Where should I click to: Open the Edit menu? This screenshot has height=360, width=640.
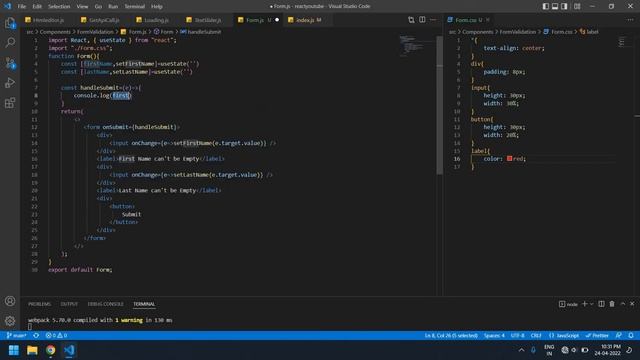[37, 7]
